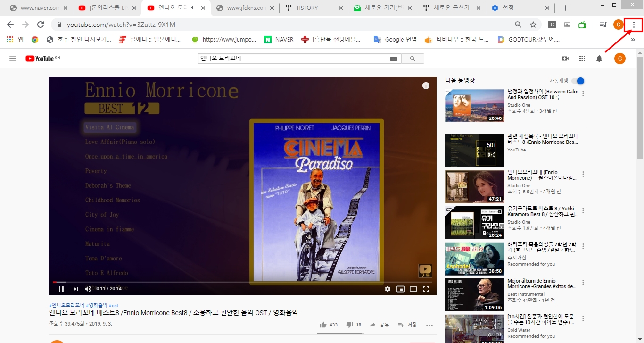Toggle autoplay switch
644x343 pixels.
(x=578, y=81)
